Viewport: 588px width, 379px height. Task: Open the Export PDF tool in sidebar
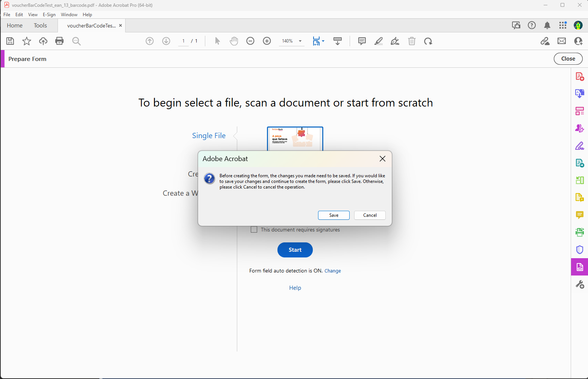coord(579,93)
